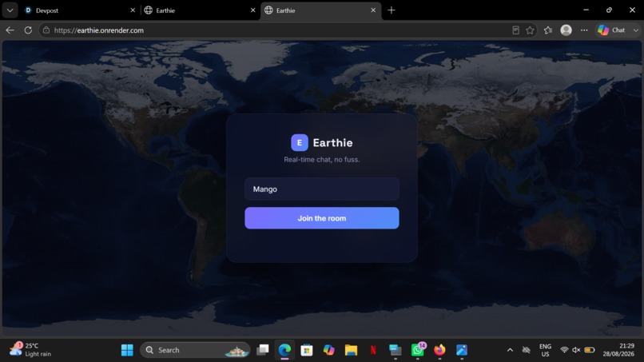Open Firefox from taskbar
Image resolution: width=644 pixels, height=362 pixels.
(440, 350)
